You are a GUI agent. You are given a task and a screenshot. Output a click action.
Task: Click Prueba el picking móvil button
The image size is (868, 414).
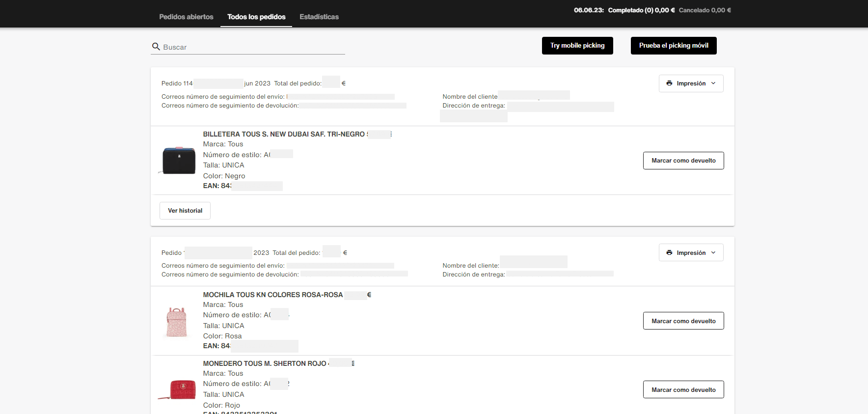[x=674, y=46]
